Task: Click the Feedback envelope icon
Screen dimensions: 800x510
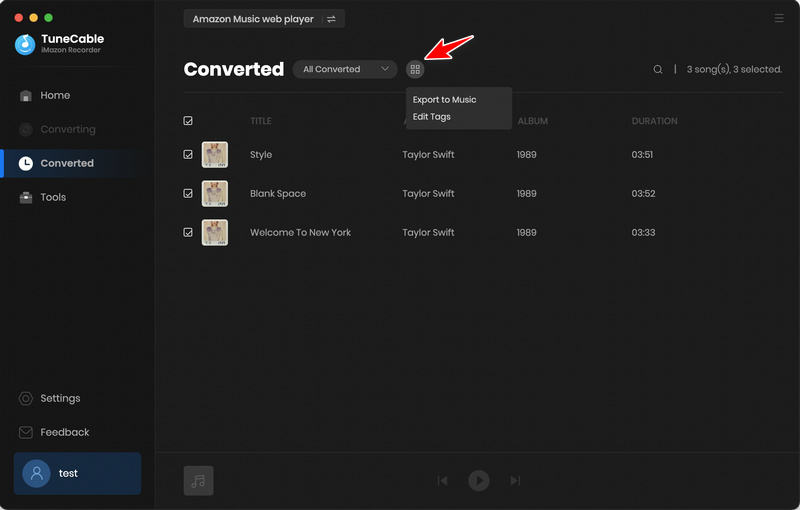Action: 26,432
